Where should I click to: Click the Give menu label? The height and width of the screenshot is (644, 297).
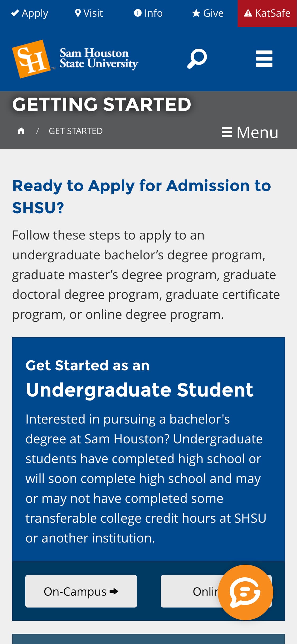click(x=213, y=13)
